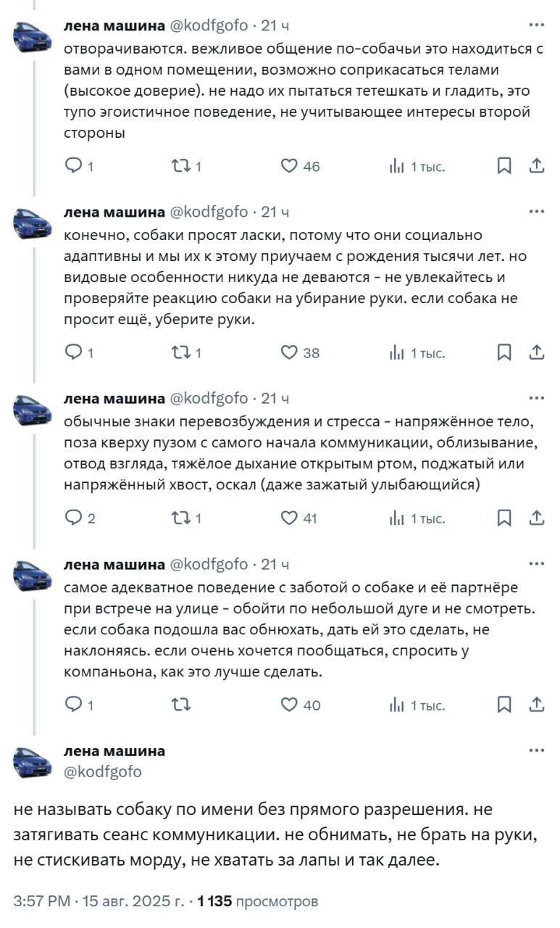This screenshot has height=928, width=560.
Task: Bookmark the first tweet in thread
Action: [x=504, y=166]
